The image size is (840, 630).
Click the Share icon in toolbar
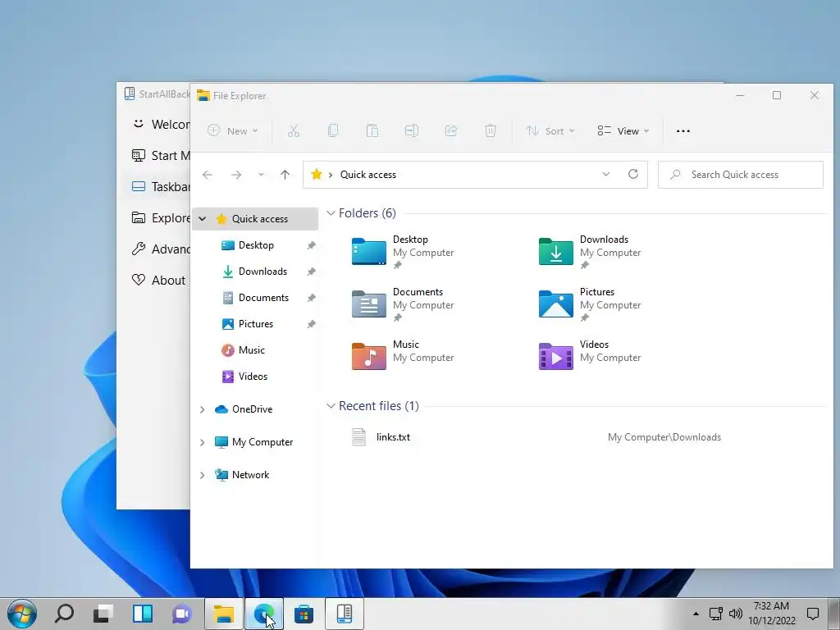pos(451,130)
